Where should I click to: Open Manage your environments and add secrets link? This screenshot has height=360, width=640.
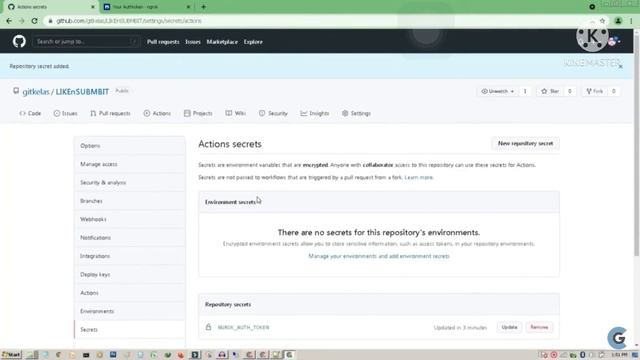[379, 256]
